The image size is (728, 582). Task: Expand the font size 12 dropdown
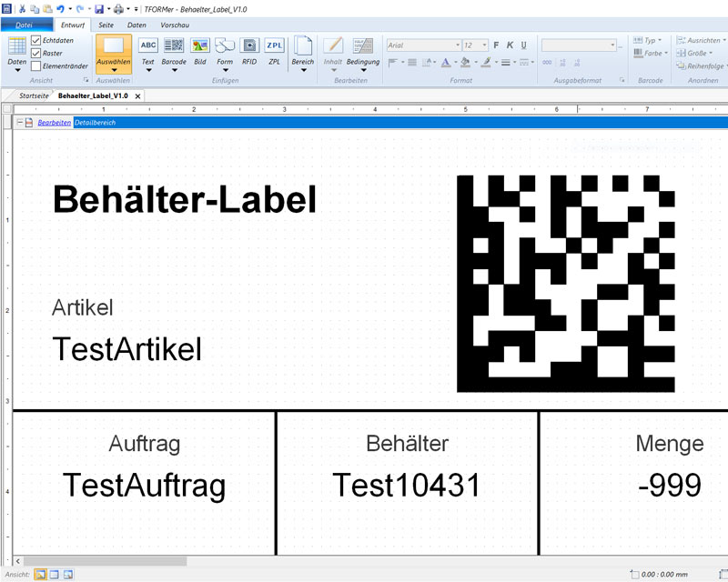483,45
